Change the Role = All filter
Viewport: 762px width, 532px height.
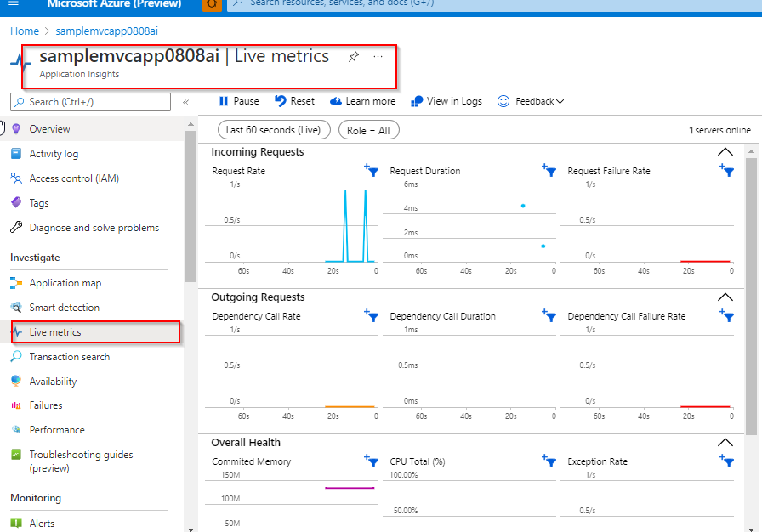(369, 131)
